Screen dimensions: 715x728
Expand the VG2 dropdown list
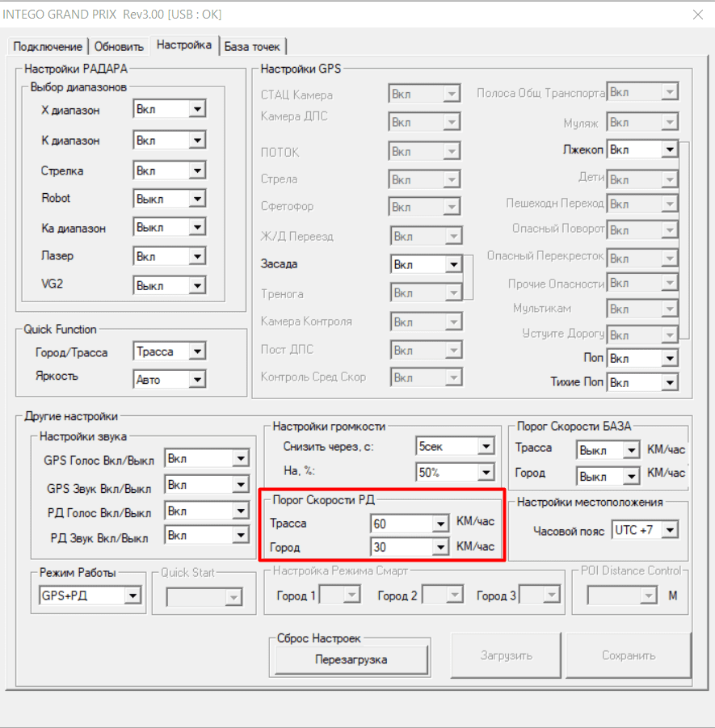coord(196,286)
